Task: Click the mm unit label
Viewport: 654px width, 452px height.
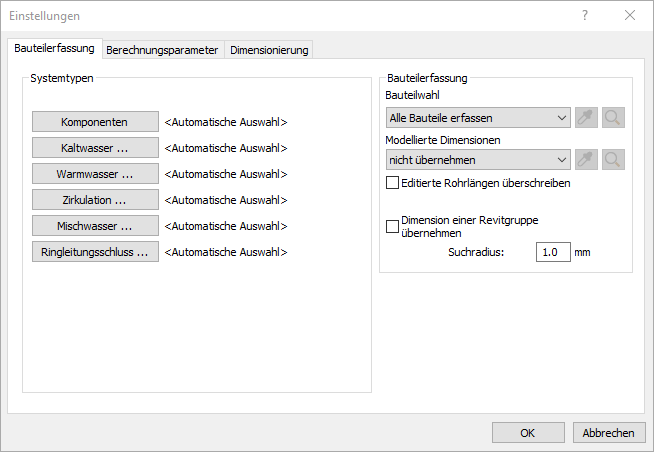Action: (x=582, y=252)
